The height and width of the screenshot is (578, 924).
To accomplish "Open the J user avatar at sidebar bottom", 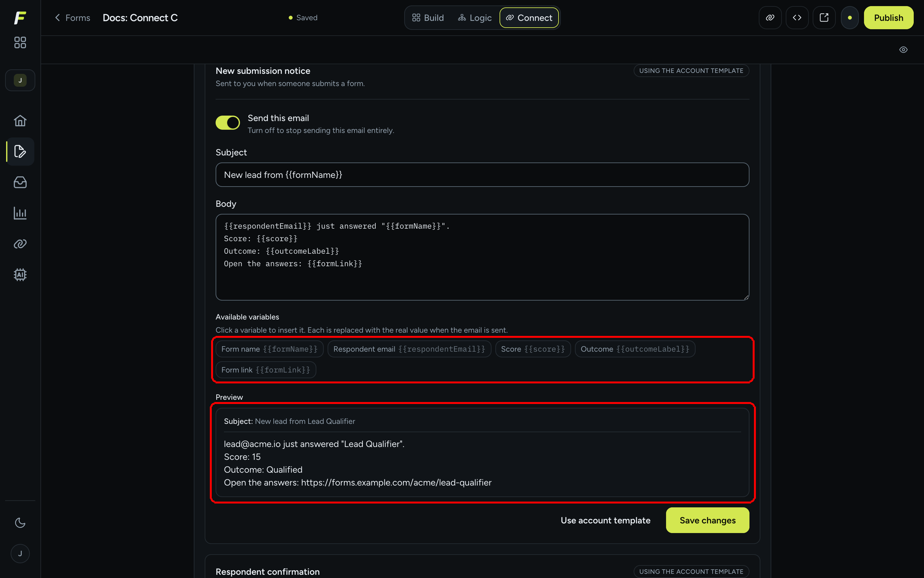I will pyautogui.click(x=20, y=554).
